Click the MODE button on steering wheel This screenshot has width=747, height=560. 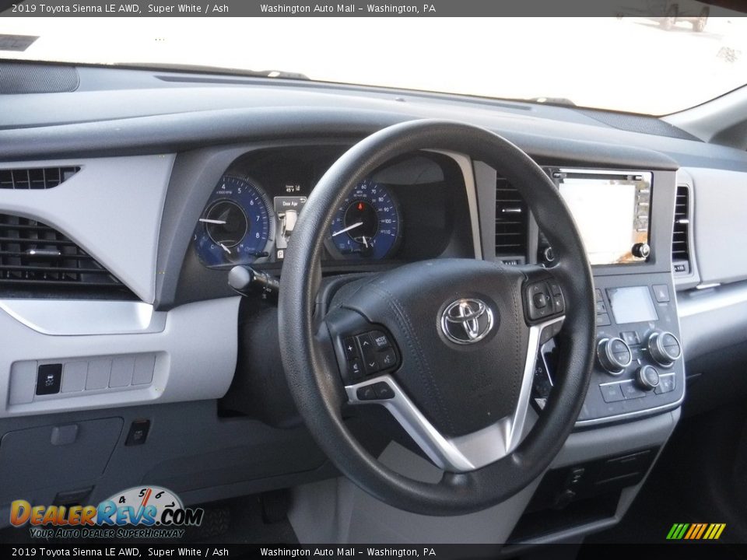[381, 341]
